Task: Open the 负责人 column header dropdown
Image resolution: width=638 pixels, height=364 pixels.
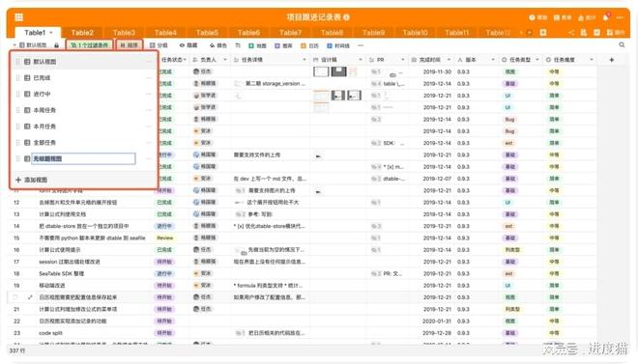Action: [x=225, y=60]
